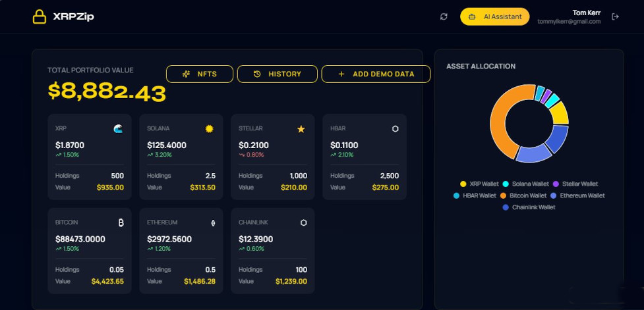The image size is (644, 310).
Task: Click the XRPZip brand name
Action: pos(74,17)
